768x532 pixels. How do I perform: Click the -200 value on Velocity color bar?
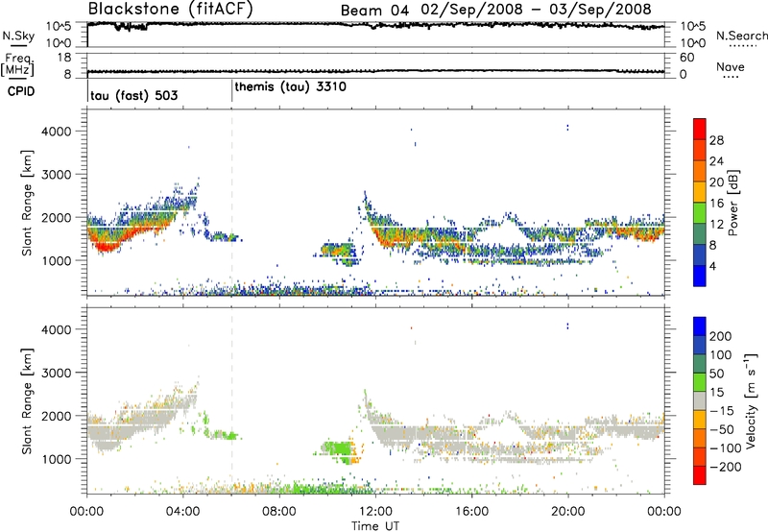pyautogui.click(x=726, y=467)
